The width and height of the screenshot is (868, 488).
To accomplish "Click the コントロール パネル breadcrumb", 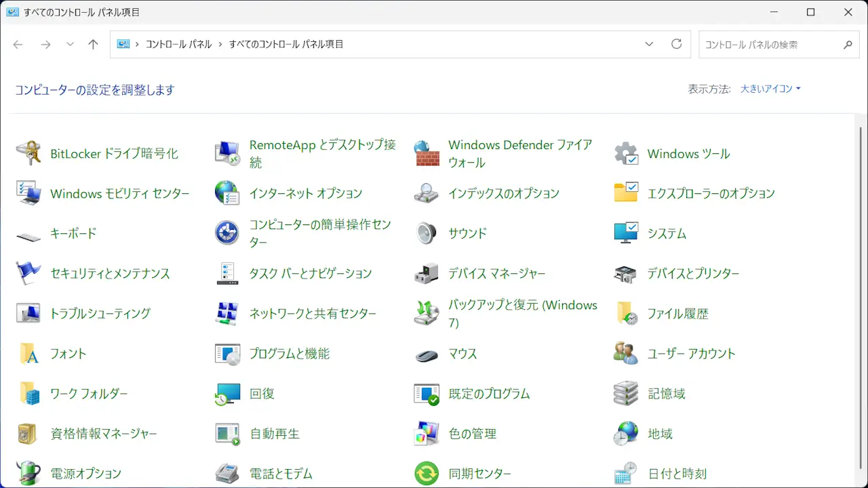I will (x=178, y=44).
